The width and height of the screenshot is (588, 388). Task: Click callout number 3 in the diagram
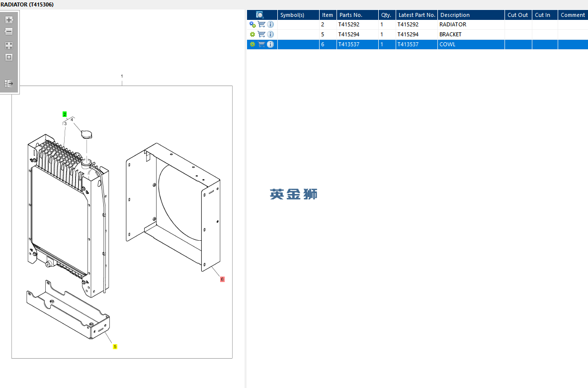(66, 123)
